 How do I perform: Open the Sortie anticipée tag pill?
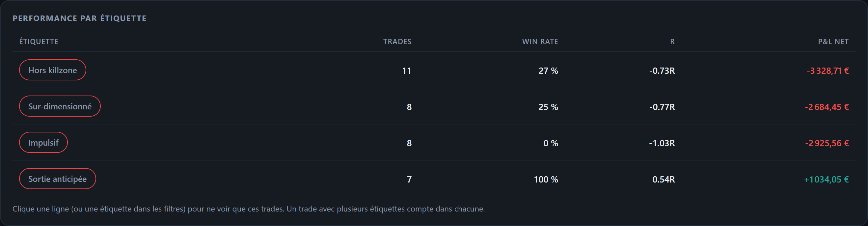pyautogui.click(x=57, y=179)
